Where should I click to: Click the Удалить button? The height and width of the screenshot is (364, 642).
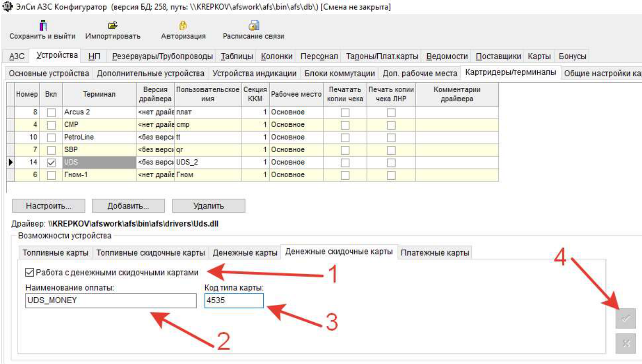tap(209, 206)
